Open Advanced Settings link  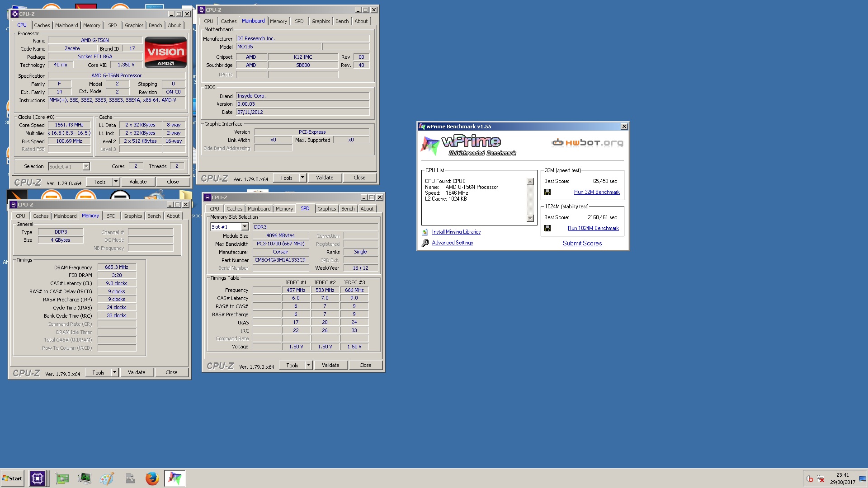(452, 243)
